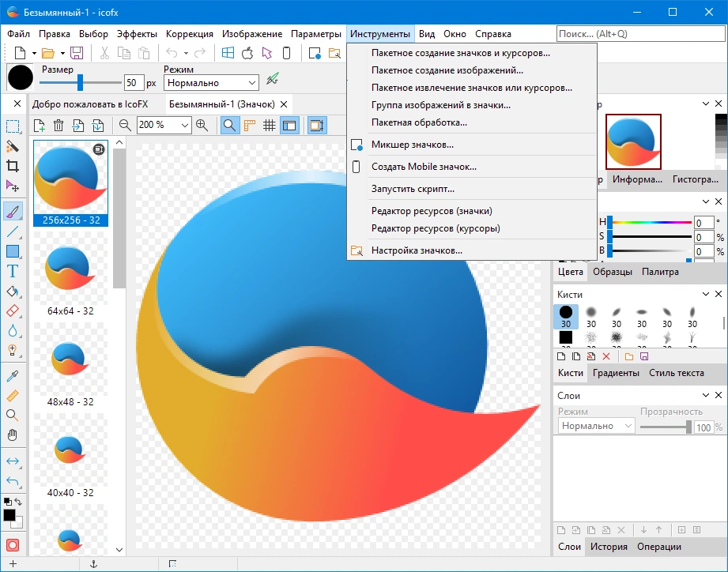Select the eraser tool
The width and height of the screenshot is (728, 572).
[x=13, y=310]
